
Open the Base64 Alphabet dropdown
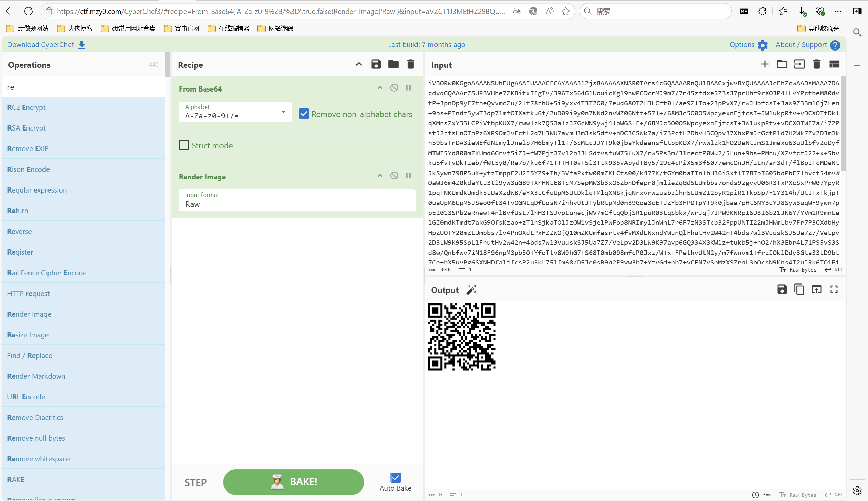[235, 112]
